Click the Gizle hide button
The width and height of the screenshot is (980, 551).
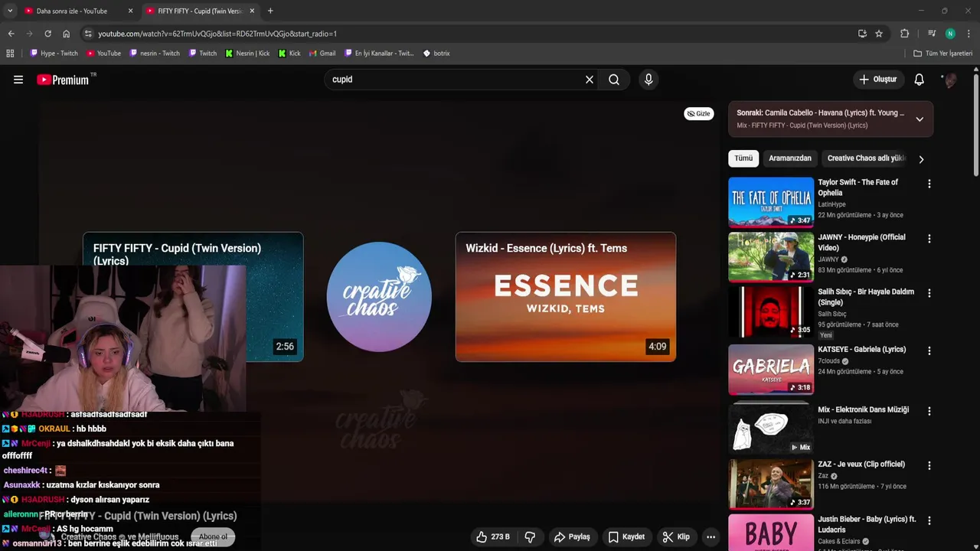(x=698, y=113)
